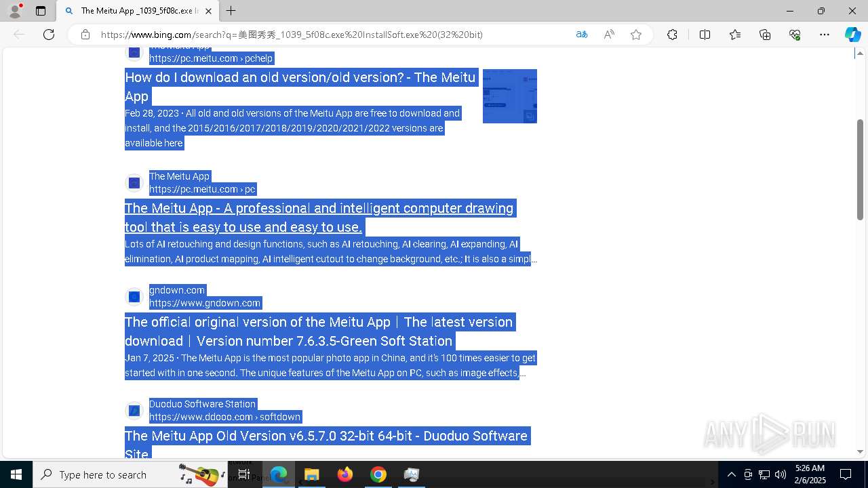
Task: Click the scrollbar down arrow
Action: pos(860,451)
